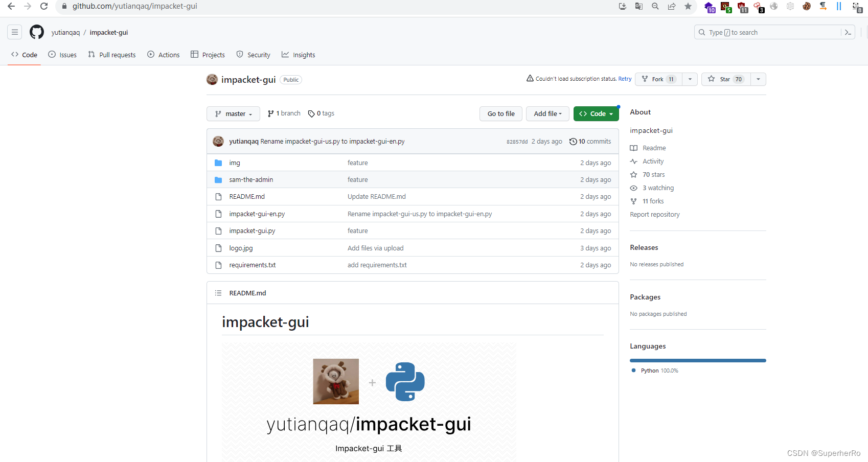Open the Add file dropdown

point(547,113)
